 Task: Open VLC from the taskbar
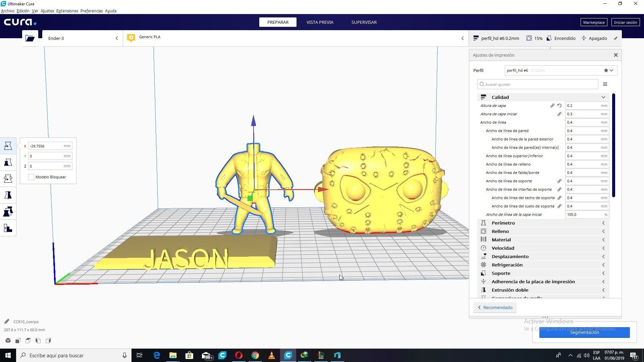pos(272,355)
